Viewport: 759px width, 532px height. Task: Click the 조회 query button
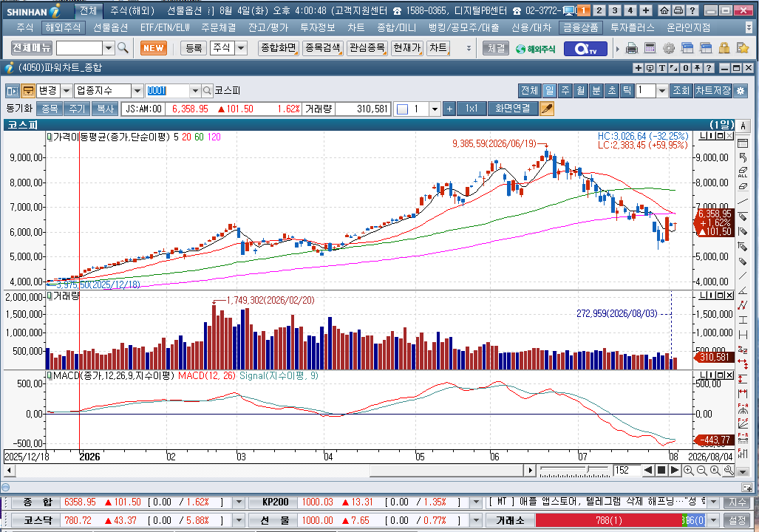click(x=681, y=91)
